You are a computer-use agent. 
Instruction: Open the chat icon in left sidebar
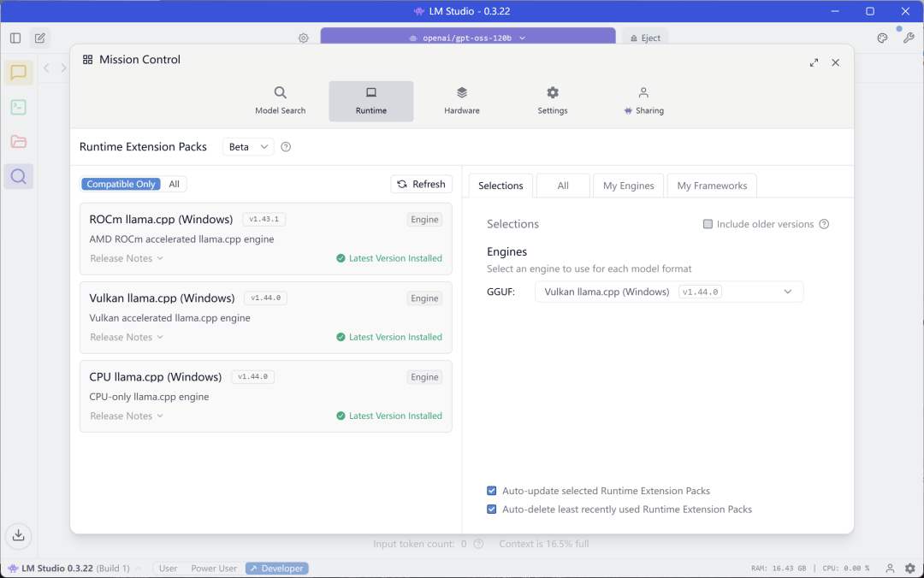click(x=18, y=73)
